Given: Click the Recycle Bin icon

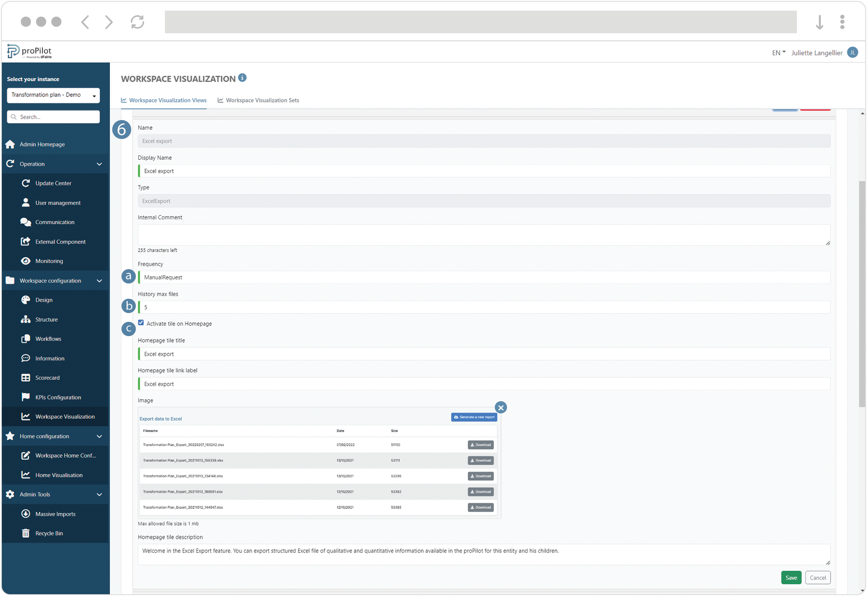Looking at the screenshot, I should [x=26, y=533].
